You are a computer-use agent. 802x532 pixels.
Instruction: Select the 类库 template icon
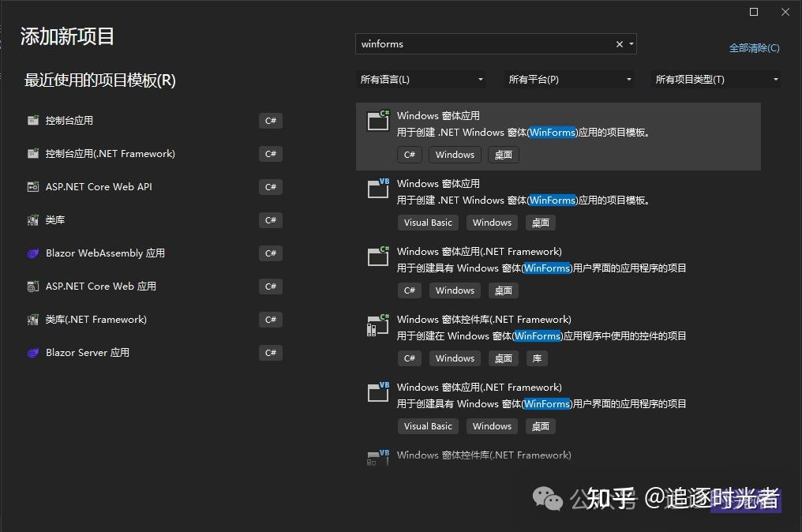pos(32,220)
